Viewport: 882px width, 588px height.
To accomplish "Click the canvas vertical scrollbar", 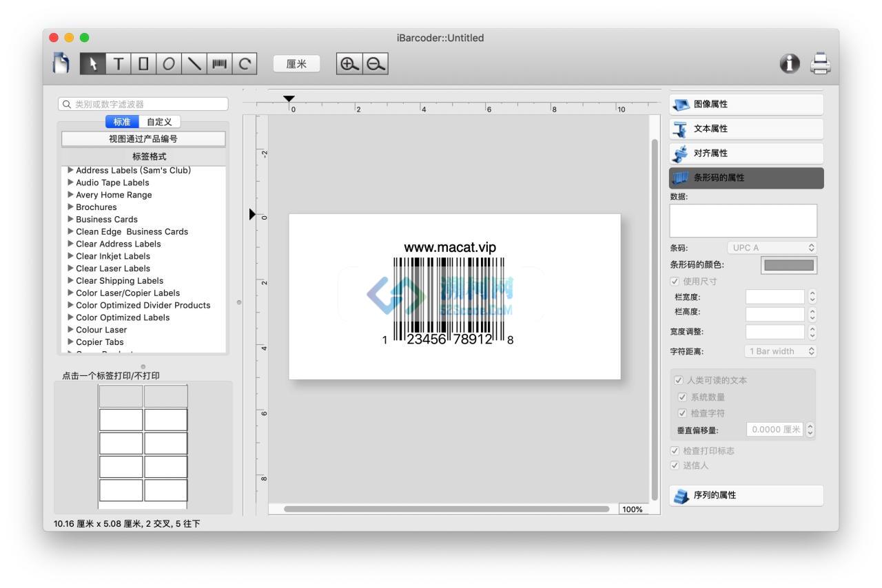I will click(655, 320).
